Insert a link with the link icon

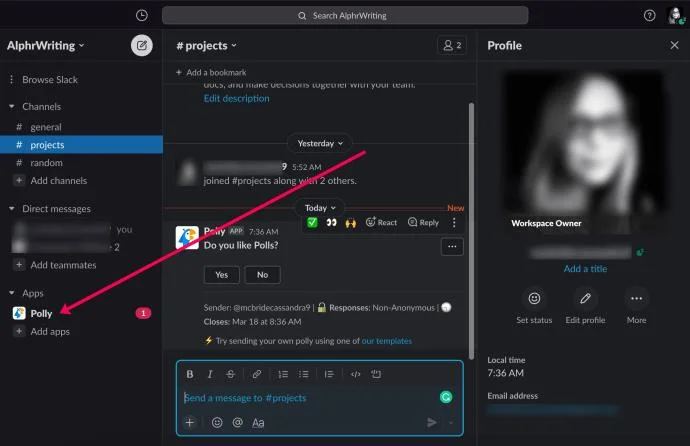tap(257, 374)
